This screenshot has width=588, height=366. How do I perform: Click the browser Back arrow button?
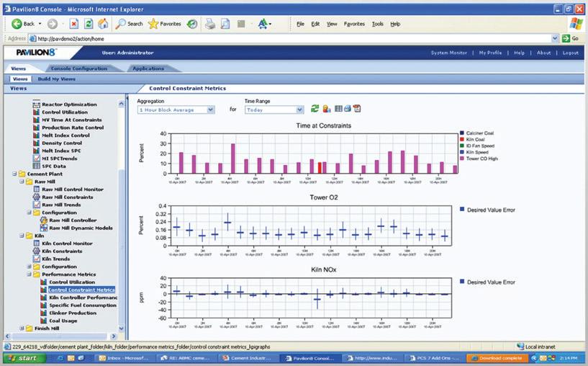[17, 24]
